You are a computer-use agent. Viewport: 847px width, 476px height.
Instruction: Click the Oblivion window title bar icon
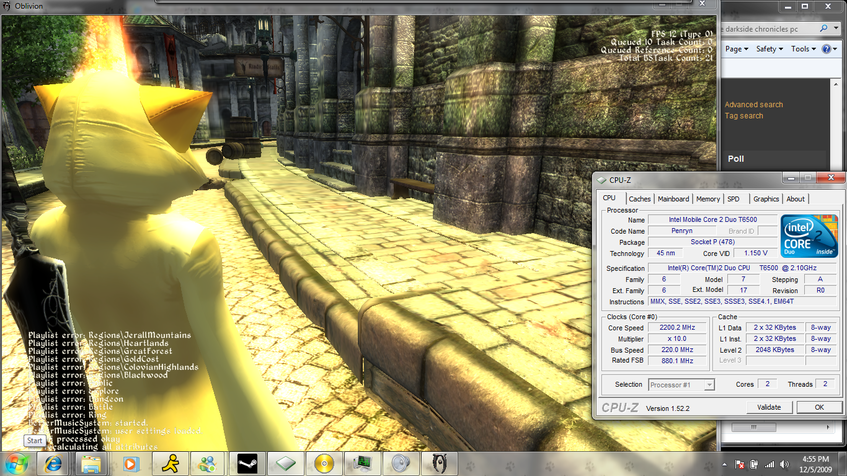tap(6, 6)
